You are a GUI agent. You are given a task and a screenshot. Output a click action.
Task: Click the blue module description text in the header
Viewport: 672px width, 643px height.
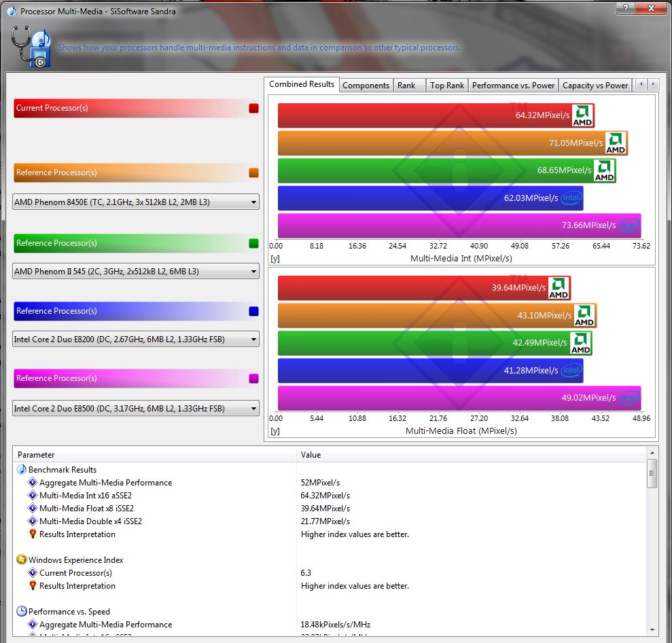(x=260, y=47)
